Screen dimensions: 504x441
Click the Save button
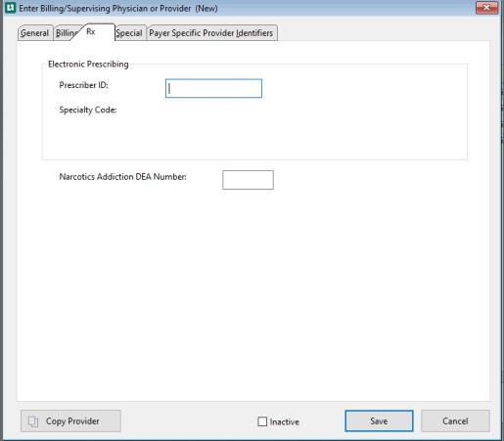pyautogui.click(x=379, y=420)
